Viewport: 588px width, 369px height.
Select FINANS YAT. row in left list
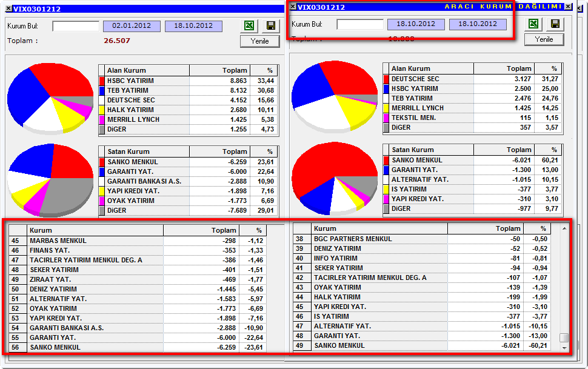click(x=138, y=250)
